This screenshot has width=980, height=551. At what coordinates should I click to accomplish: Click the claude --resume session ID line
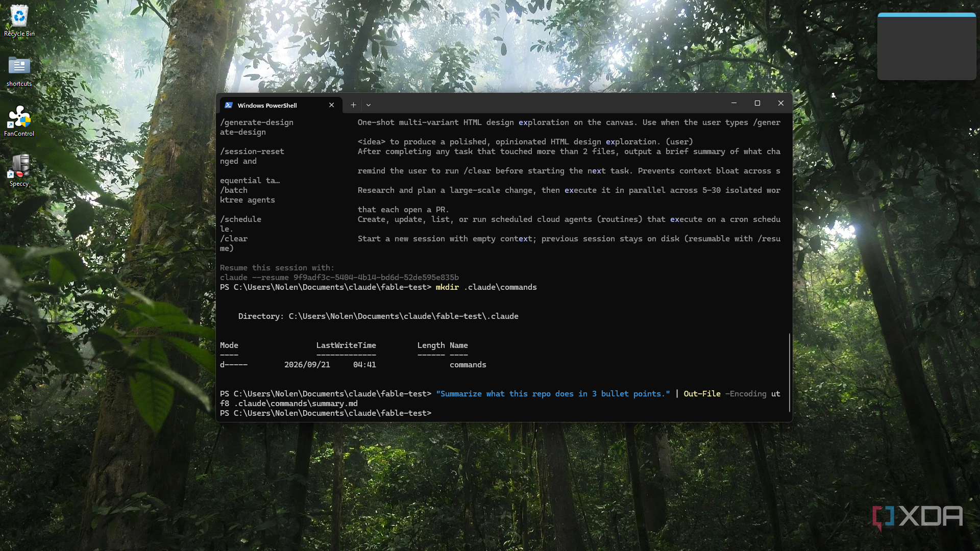click(339, 278)
